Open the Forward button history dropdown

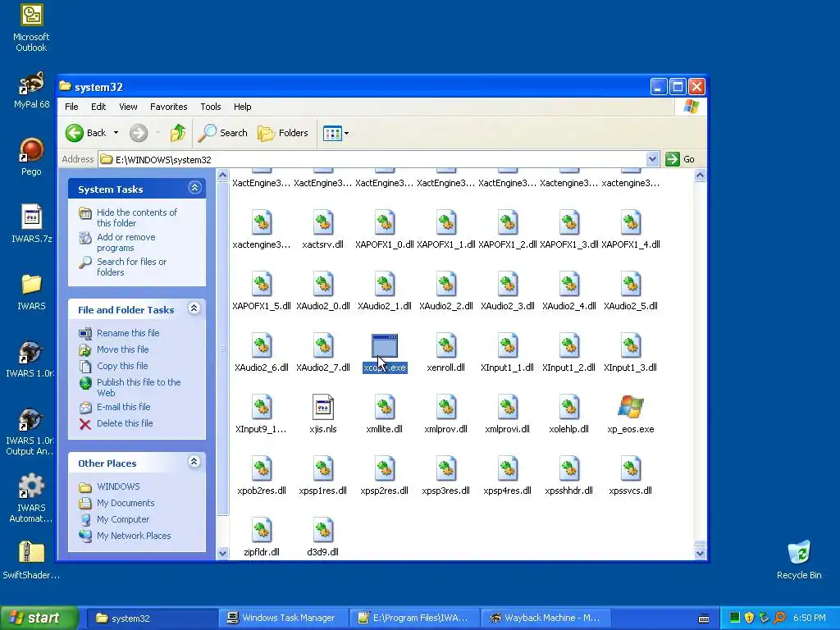[158, 133]
